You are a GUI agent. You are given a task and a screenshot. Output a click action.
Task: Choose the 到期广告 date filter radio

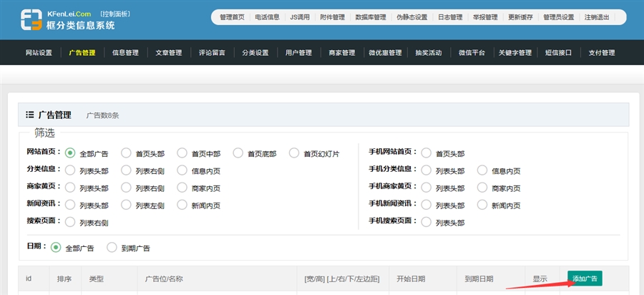[112, 247]
